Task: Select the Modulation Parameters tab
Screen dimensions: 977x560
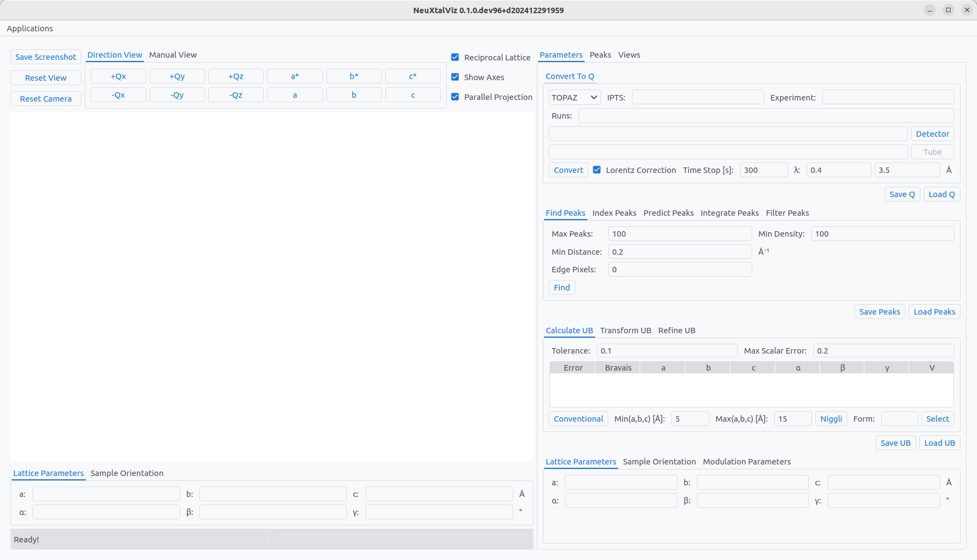Action: click(x=746, y=462)
